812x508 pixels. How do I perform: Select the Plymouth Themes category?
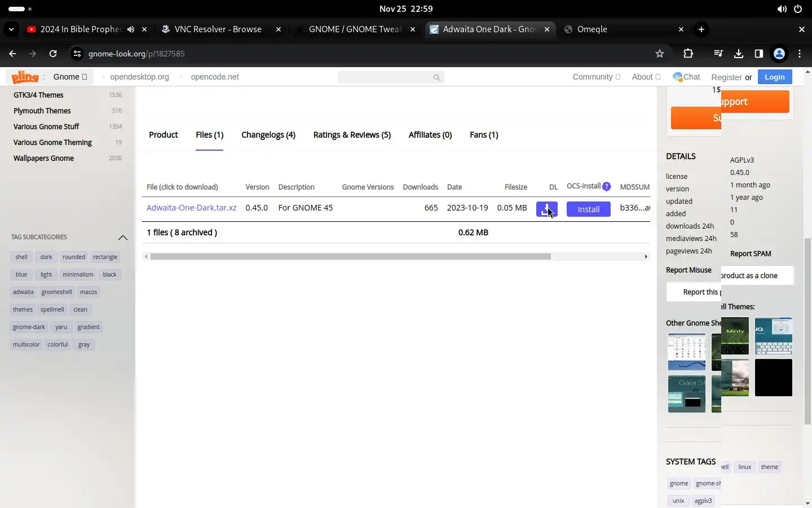click(x=42, y=111)
